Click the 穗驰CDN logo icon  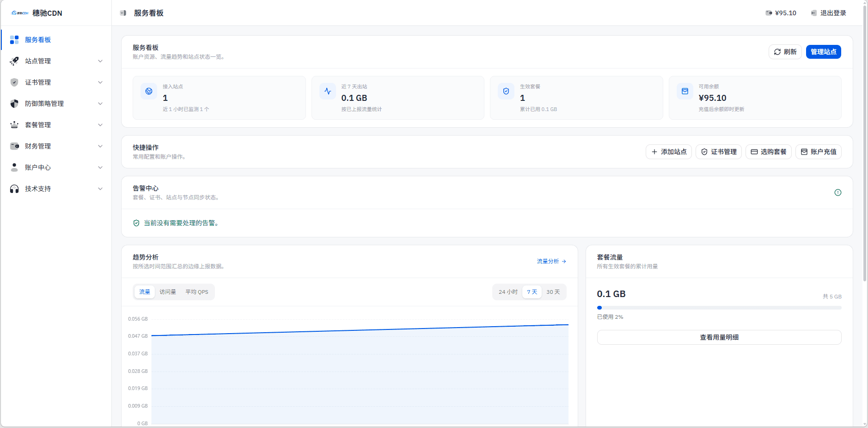pos(20,13)
